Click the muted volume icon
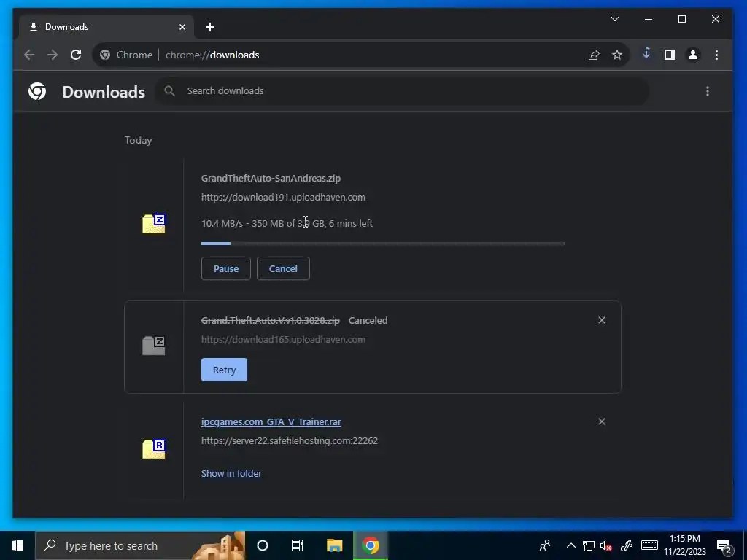 tap(605, 545)
